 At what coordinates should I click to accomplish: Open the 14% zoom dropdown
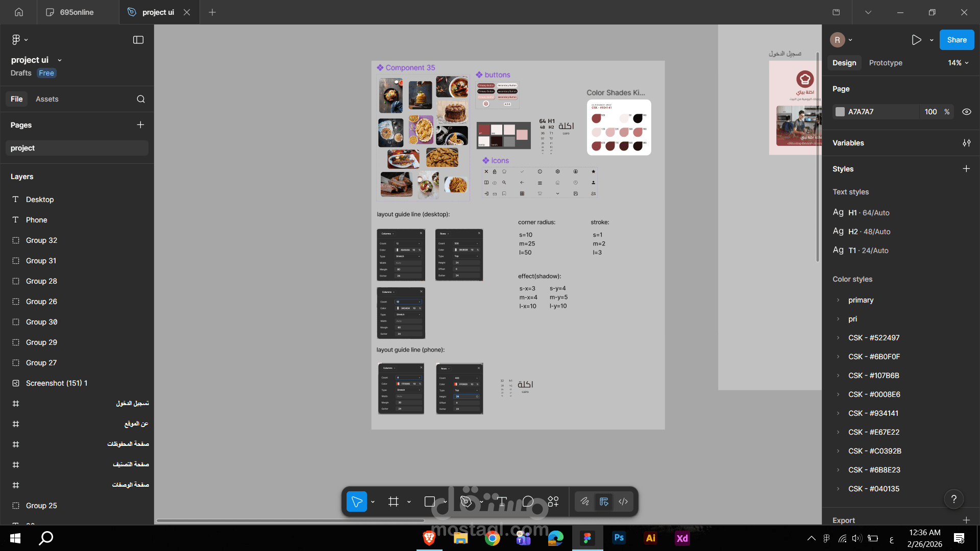point(958,63)
